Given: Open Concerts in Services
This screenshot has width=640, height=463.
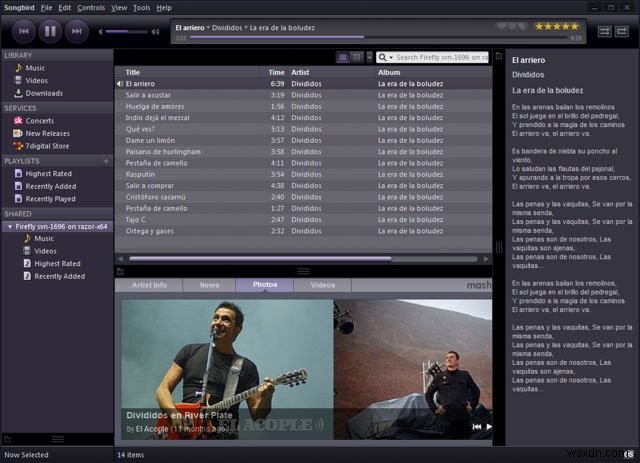Looking at the screenshot, I should coord(40,120).
